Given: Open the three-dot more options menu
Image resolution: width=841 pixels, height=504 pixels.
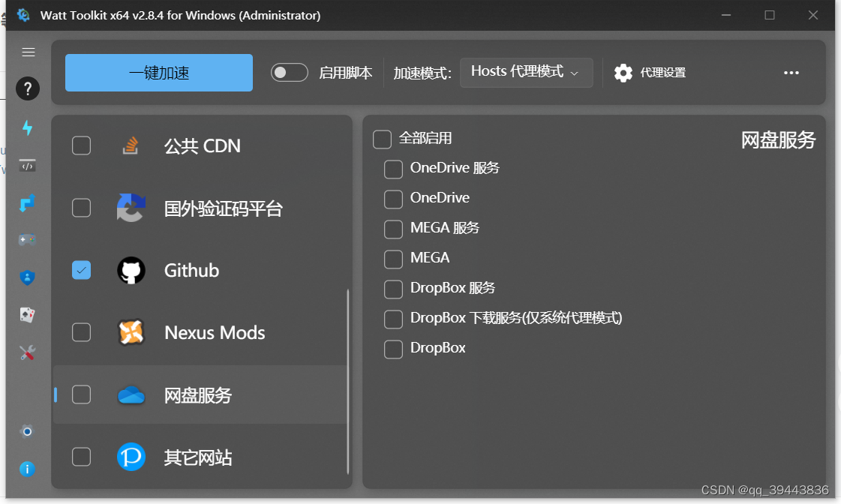Looking at the screenshot, I should point(791,73).
